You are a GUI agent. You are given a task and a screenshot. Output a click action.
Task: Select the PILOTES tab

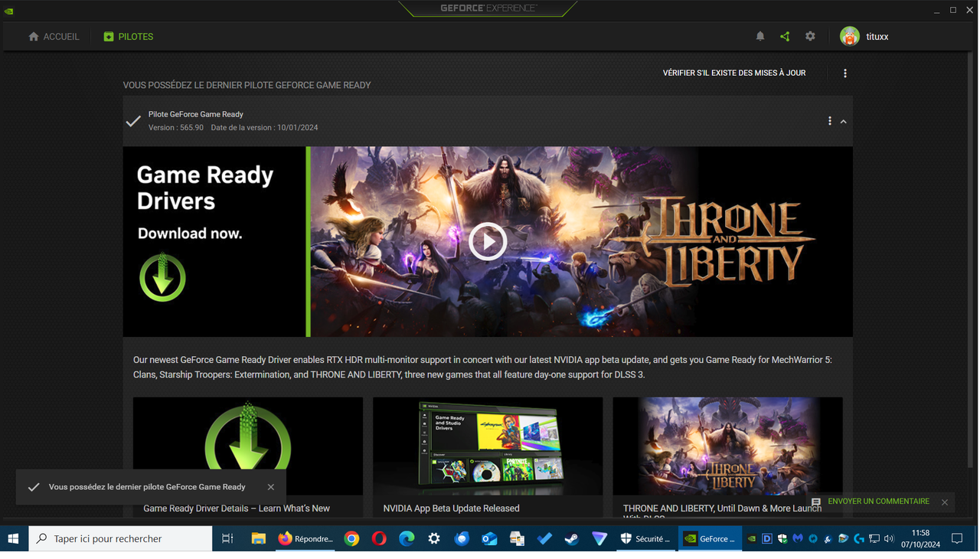coord(128,36)
